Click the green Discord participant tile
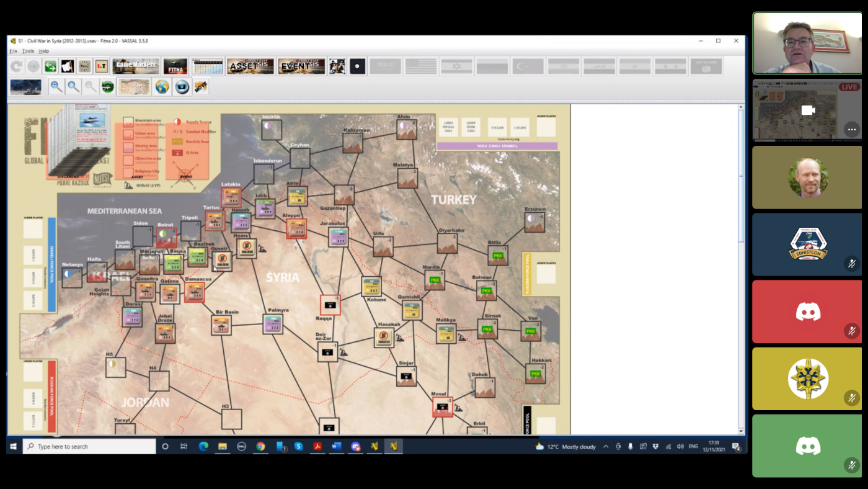The width and height of the screenshot is (868, 489). coord(807,446)
